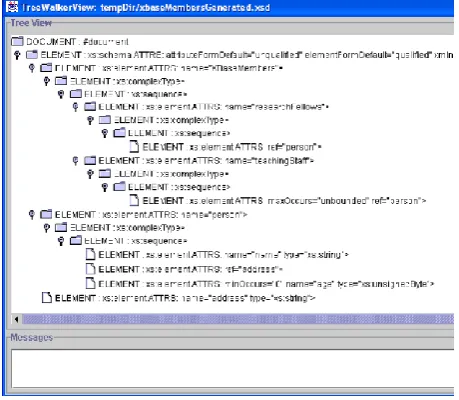The width and height of the screenshot is (459, 400).
Task: Click inside the Messages text area
Action: pos(232,368)
